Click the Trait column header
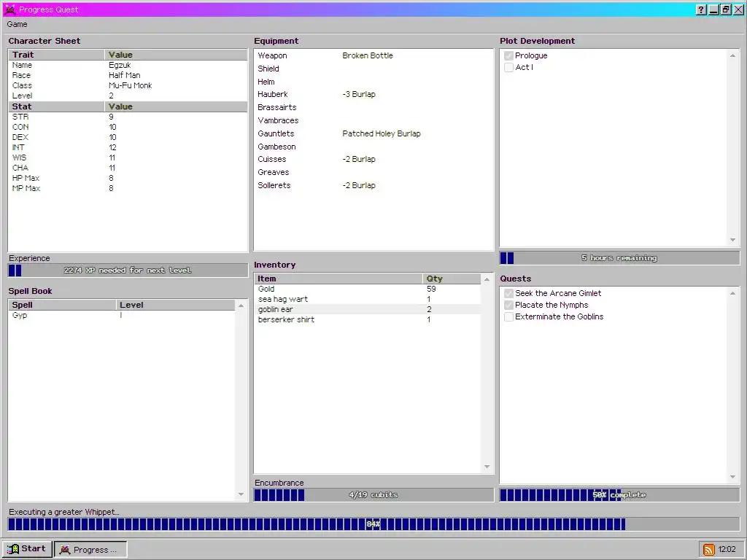747x560 pixels. point(57,55)
